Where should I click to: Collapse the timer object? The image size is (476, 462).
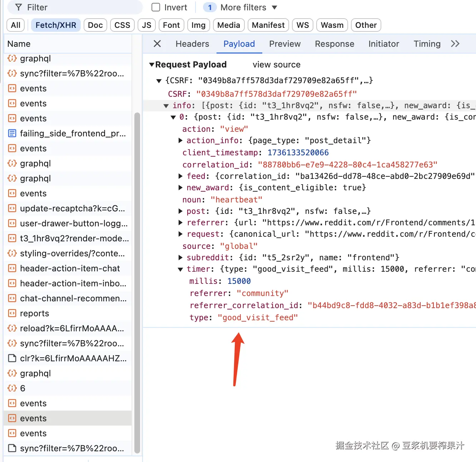(x=180, y=269)
